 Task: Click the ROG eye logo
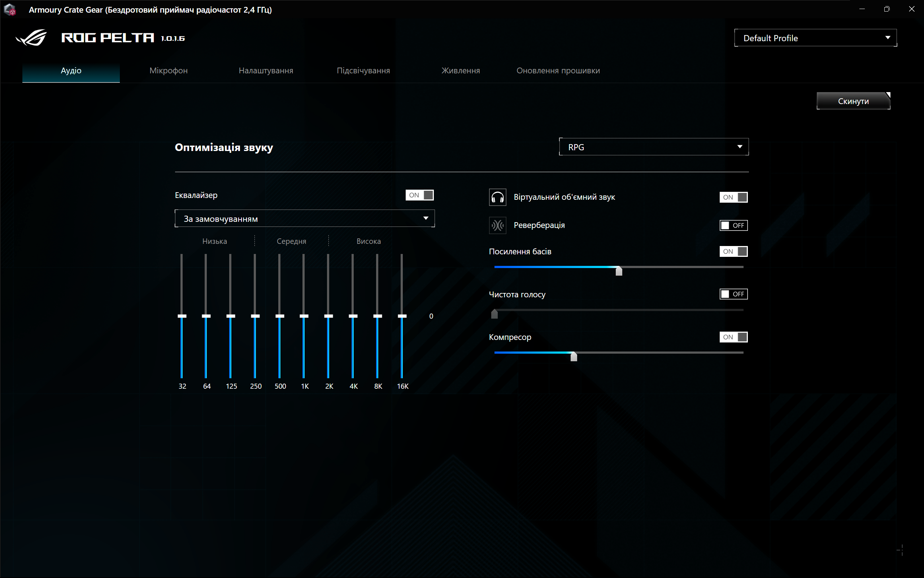point(31,38)
